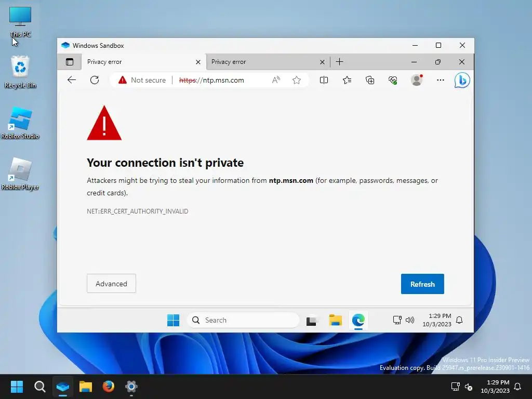The height and width of the screenshot is (399, 532).
Task: Click sandbox clock showing 1:29 PM
Action: click(x=436, y=320)
